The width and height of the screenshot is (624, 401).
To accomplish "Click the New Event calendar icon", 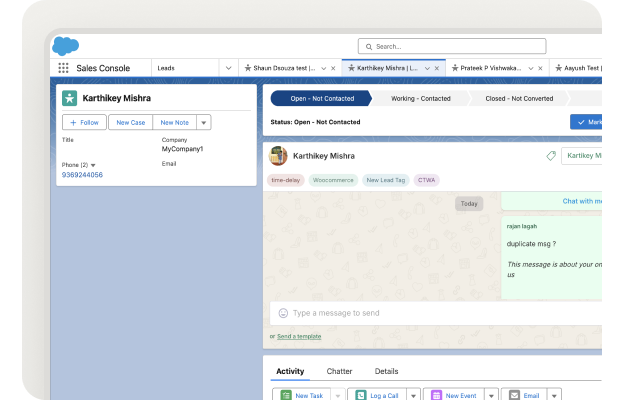I will (436, 396).
